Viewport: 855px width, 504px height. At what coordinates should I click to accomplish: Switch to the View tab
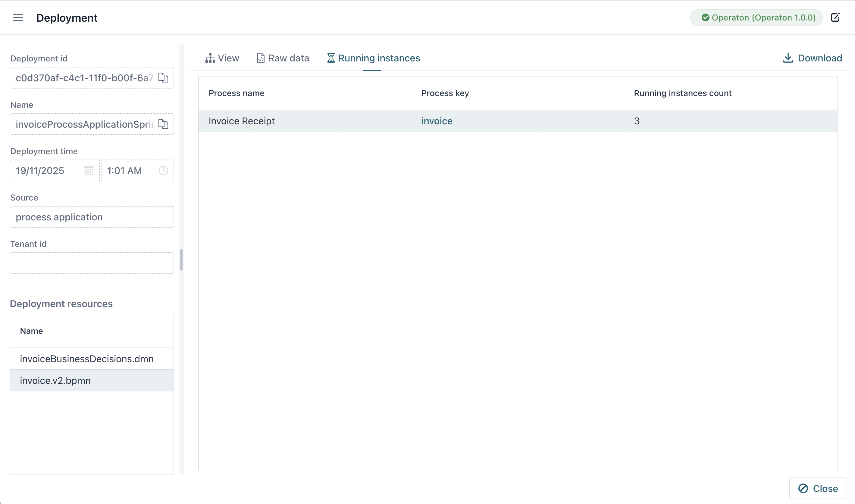point(222,58)
